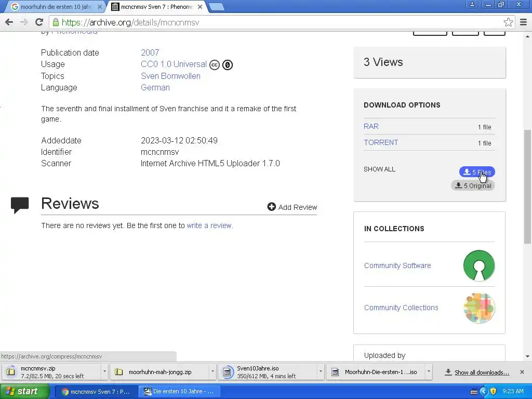
Task: Open moorhuhn-mah-jongg.zip options arrow
Action: click(x=212, y=372)
